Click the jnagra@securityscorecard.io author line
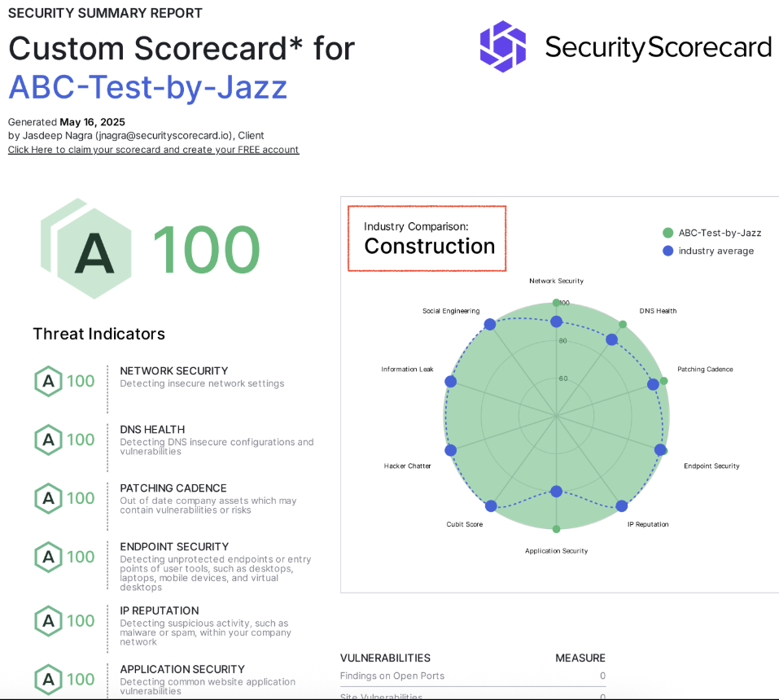Screen dimensions: 779x700 point(136,136)
